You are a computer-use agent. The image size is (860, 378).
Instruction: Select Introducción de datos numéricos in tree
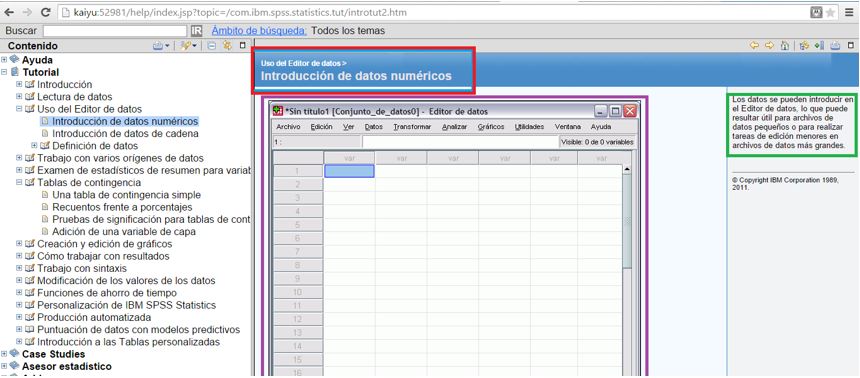click(x=125, y=121)
